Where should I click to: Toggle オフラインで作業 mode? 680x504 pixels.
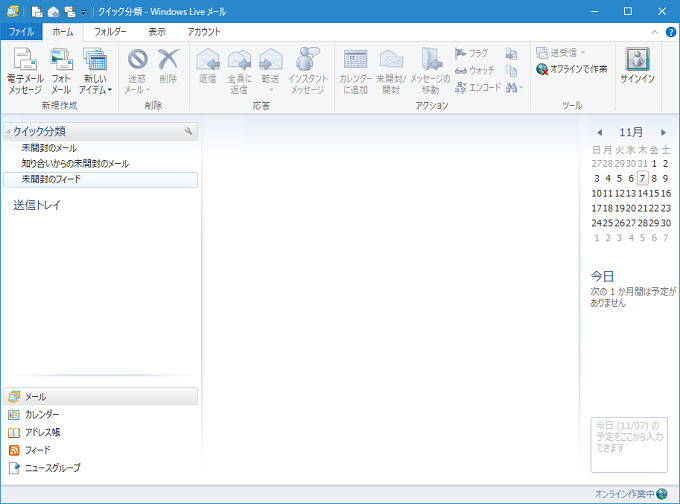[x=572, y=69]
